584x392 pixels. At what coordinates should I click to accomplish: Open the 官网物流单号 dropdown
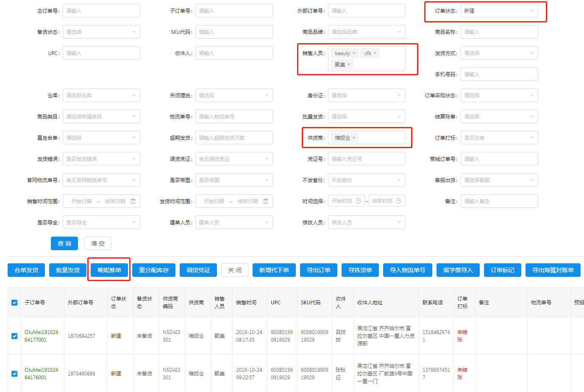101,180
